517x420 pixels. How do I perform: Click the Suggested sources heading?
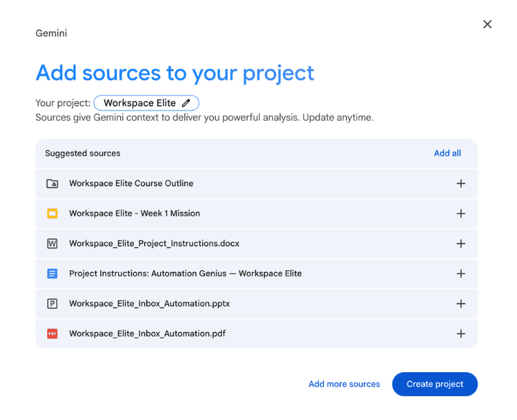(x=83, y=153)
